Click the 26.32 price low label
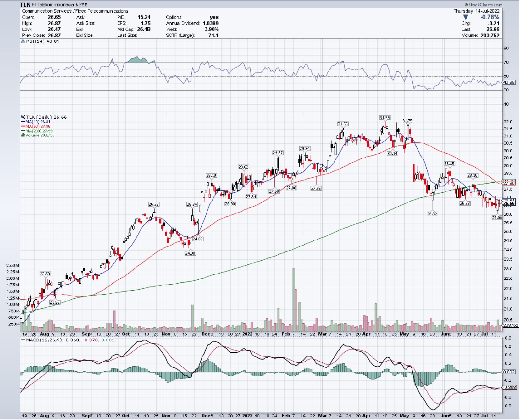Screen dimensions: 520x420 pyautogui.click(x=432, y=214)
